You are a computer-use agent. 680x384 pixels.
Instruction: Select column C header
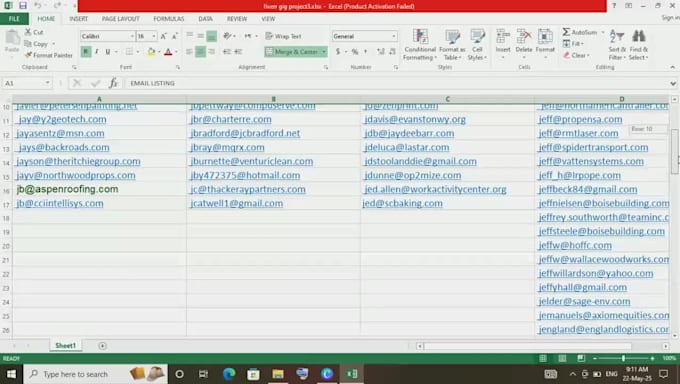[x=448, y=99]
